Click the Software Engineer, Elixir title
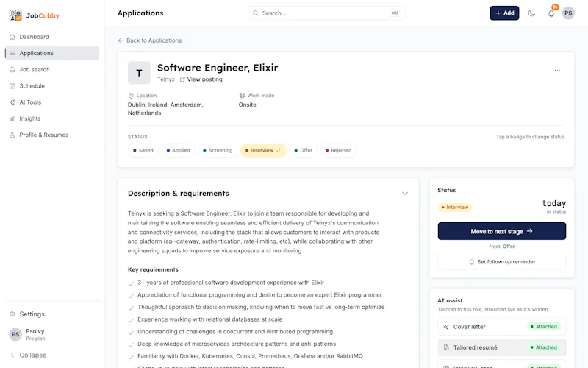 pos(218,68)
